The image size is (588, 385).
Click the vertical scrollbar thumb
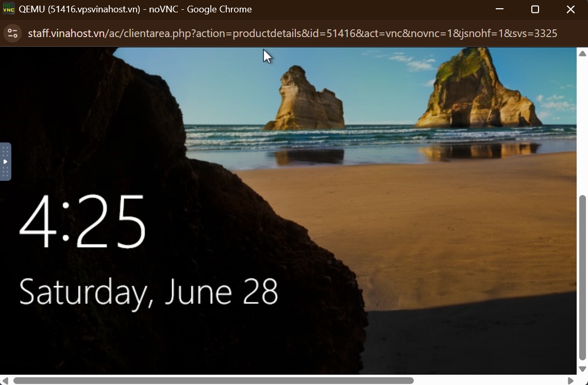click(x=582, y=278)
